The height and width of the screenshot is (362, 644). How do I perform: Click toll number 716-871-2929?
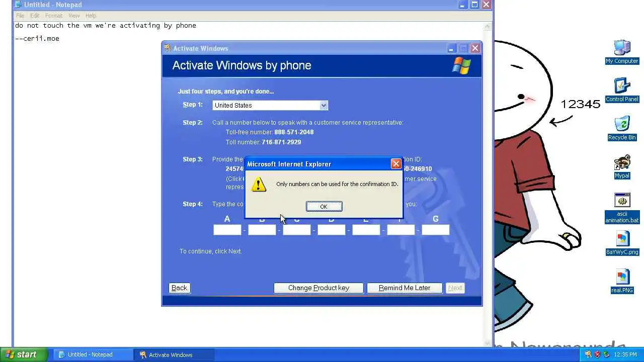281,142
